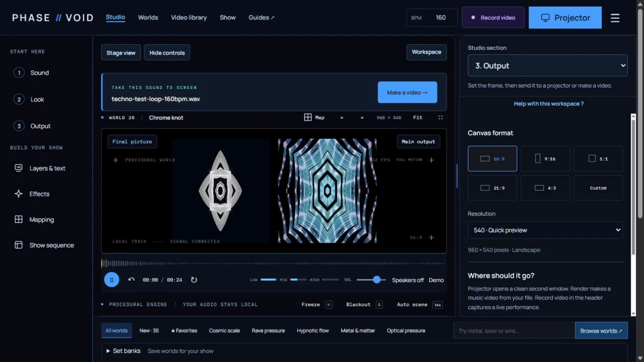
Task: Toggle loop with the circular arrow icon
Action: (193, 280)
